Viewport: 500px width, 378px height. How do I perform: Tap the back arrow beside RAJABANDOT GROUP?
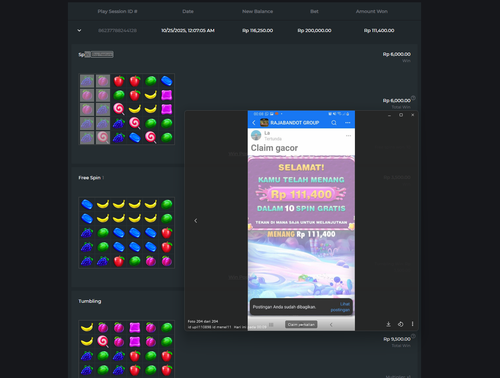(254, 123)
